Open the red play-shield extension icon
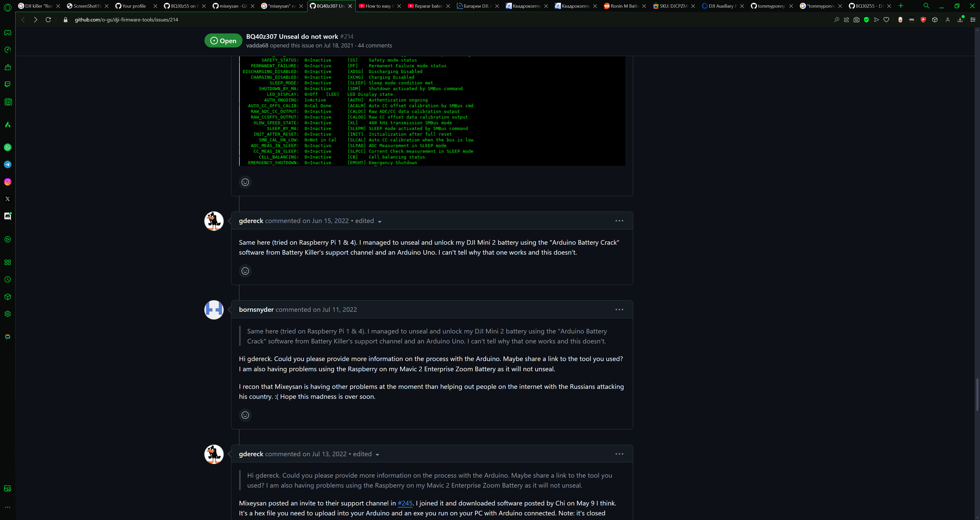The width and height of the screenshot is (980, 520). click(923, 20)
